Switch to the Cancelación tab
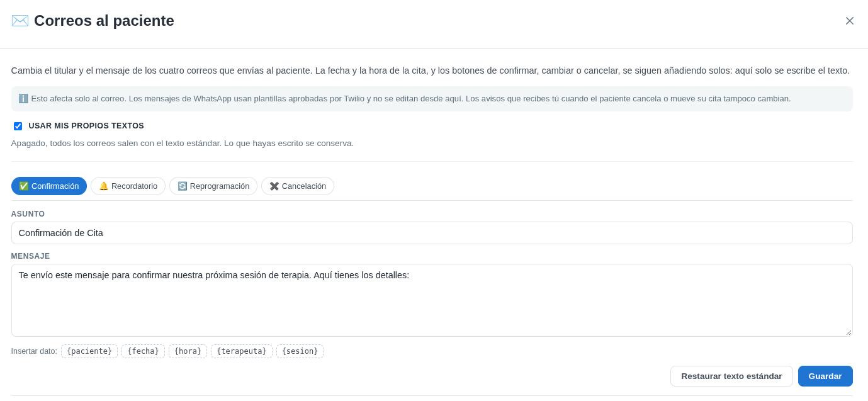Image resolution: width=868 pixels, height=401 pixels. pos(298,186)
